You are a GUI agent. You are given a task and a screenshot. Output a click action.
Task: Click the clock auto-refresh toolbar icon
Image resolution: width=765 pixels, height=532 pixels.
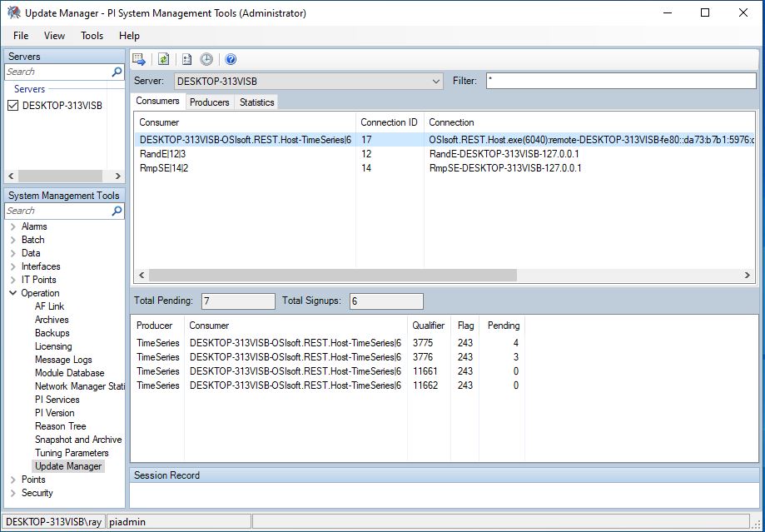[x=206, y=59]
